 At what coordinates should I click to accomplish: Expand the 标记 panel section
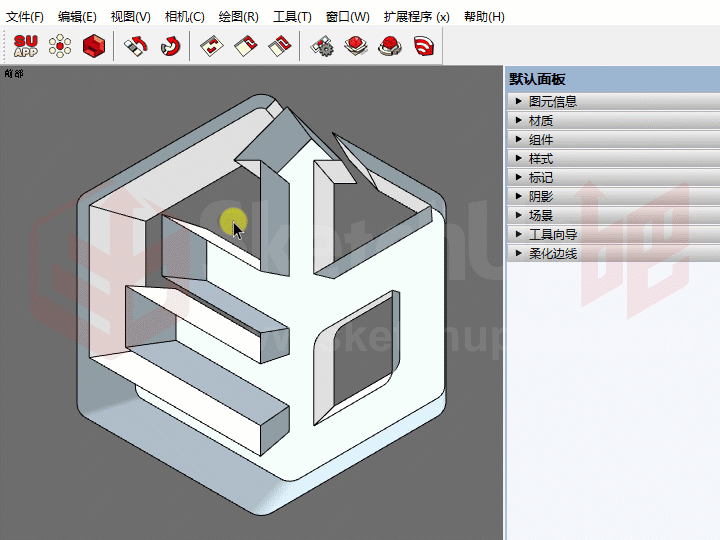click(541, 177)
